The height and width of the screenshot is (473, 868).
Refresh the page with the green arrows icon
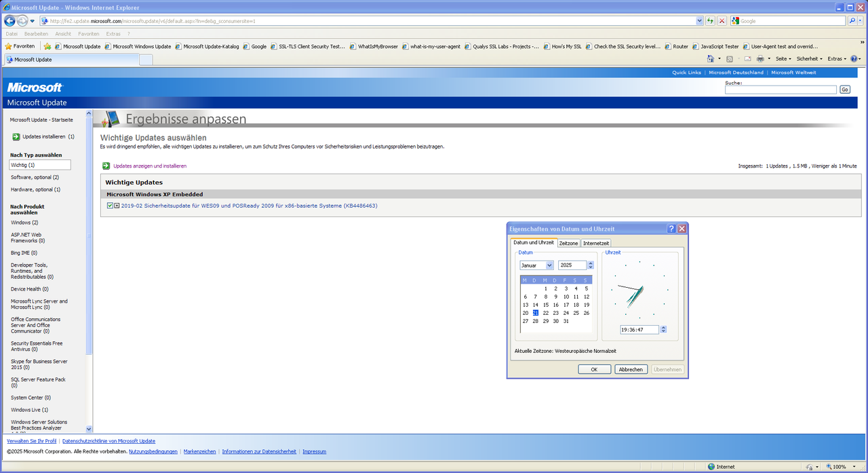coord(710,21)
